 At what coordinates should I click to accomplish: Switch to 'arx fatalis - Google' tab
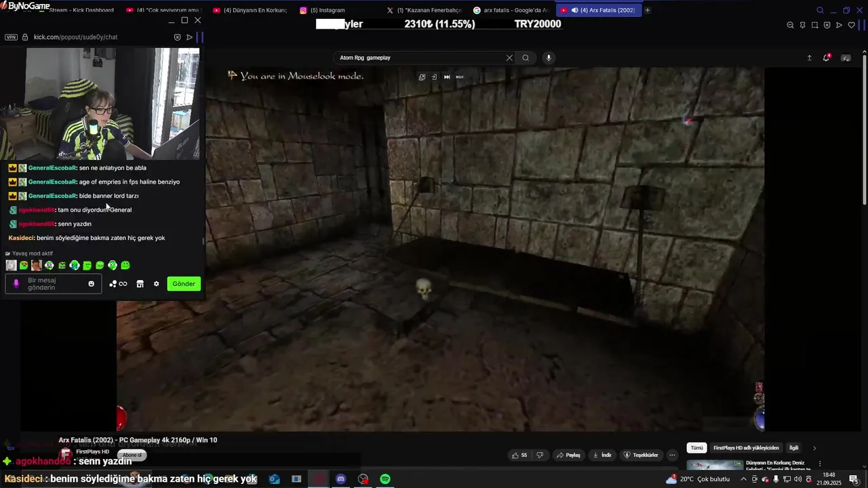[x=511, y=10]
